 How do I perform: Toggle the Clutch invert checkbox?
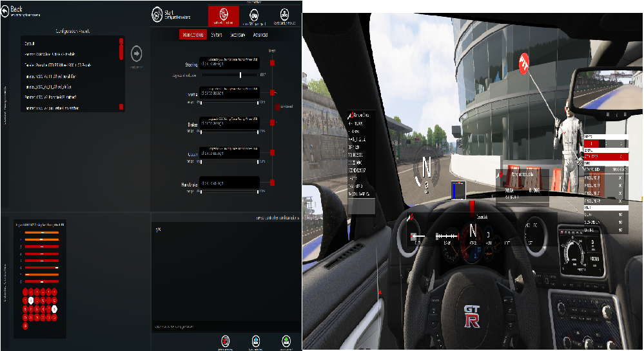272,152
